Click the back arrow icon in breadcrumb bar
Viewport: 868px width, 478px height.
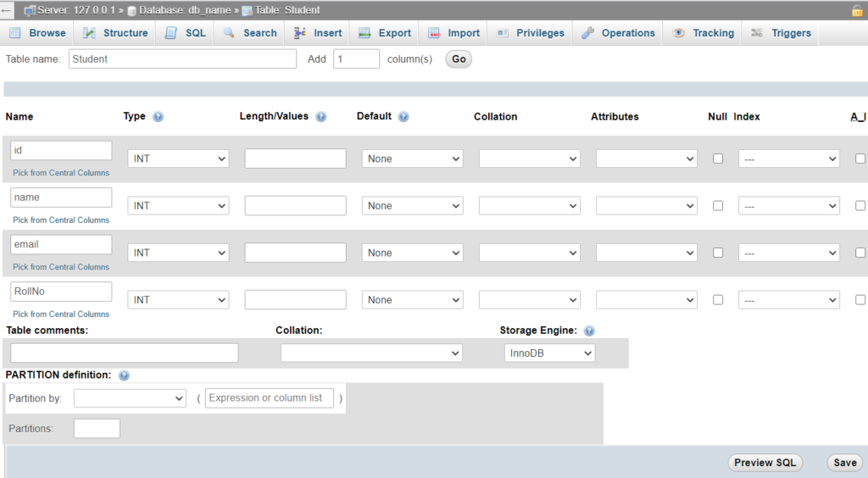coord(6,10)
